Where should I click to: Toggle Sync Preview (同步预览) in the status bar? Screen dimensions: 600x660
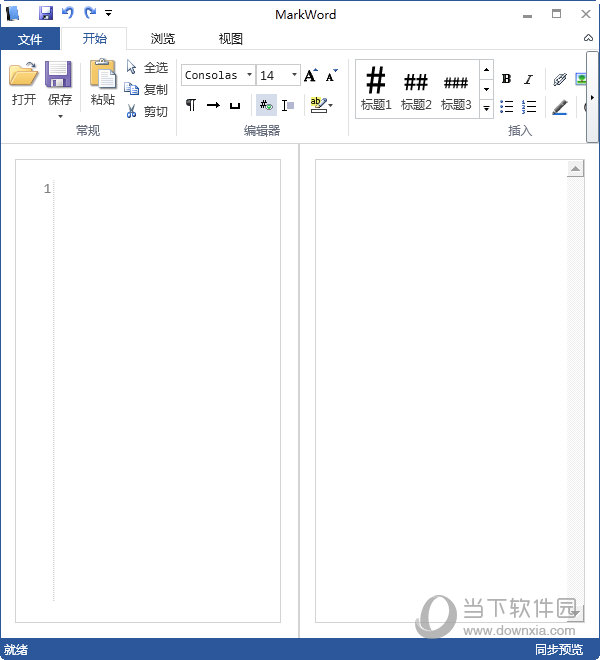[559, 649]
